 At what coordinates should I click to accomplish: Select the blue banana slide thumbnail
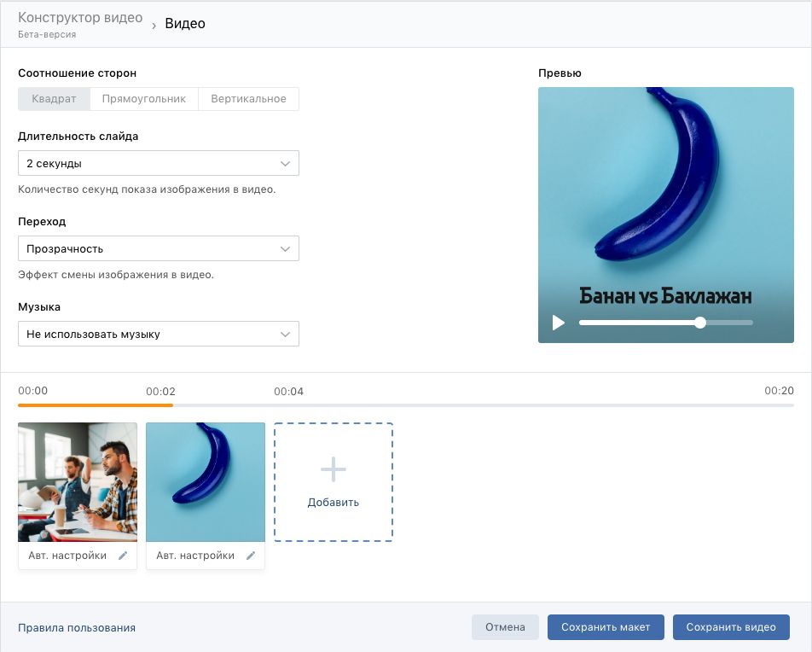point(206,482)
